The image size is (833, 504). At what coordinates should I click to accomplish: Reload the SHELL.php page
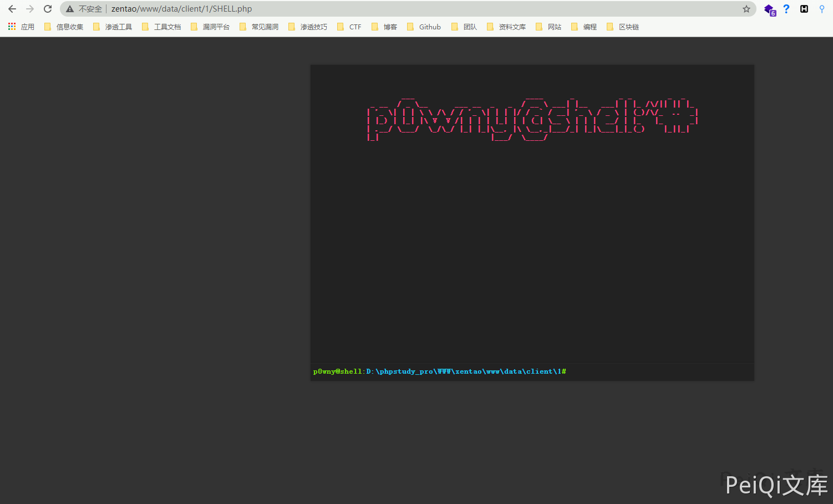click(48, 9)
